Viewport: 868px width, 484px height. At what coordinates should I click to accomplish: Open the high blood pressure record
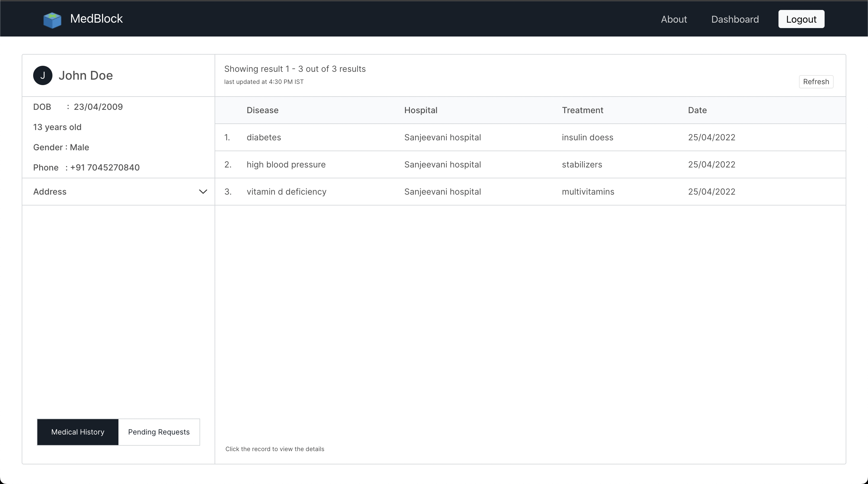pyautogui.click(x=286, y=164)
